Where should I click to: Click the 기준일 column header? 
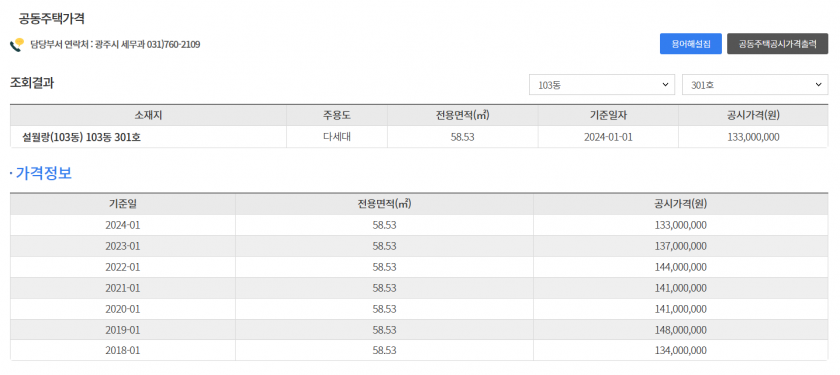123,204
